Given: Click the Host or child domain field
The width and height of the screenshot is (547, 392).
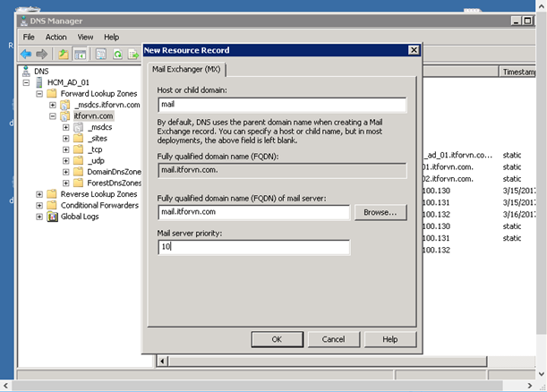Looking at the screenshot, I should tap(282, 104).
